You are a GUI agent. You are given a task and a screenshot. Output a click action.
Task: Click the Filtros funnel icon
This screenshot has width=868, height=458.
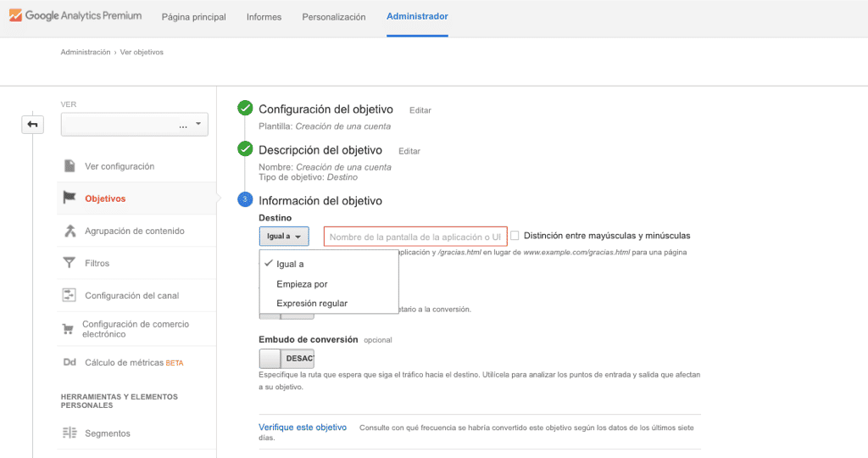point(70,263)
